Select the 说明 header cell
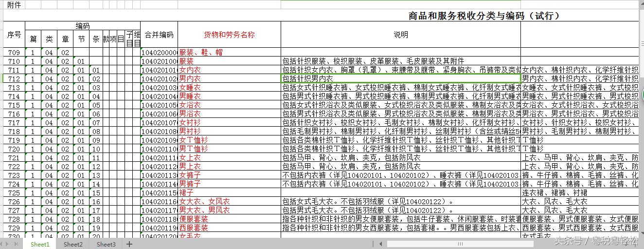 401,35
